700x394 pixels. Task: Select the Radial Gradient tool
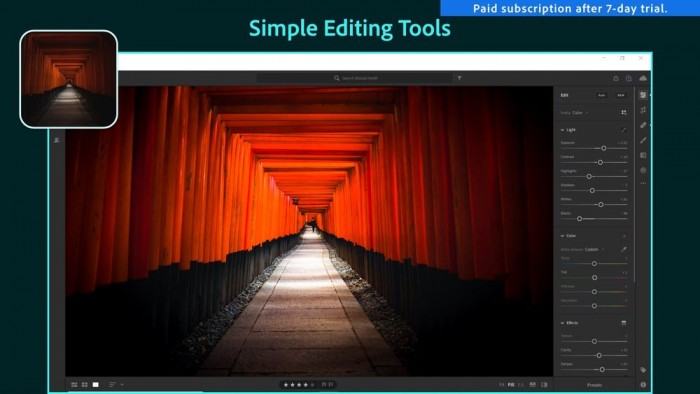(643, 170)
